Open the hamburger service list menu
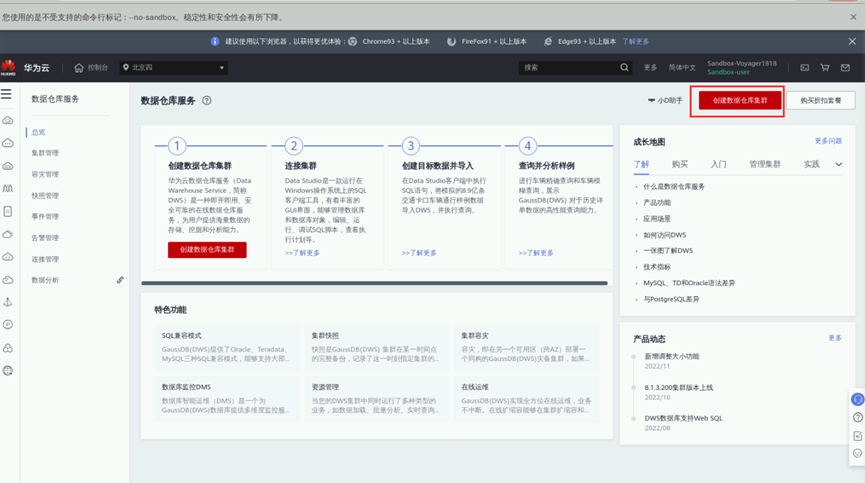Viewport: 865px width, 483px height. [x=6, y=94]
